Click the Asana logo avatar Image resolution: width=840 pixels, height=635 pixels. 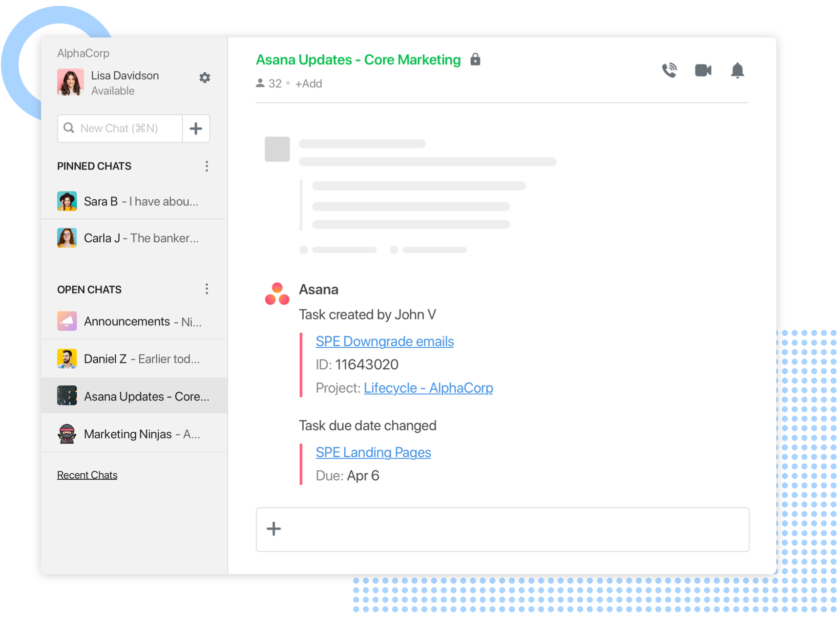point(277,294)
